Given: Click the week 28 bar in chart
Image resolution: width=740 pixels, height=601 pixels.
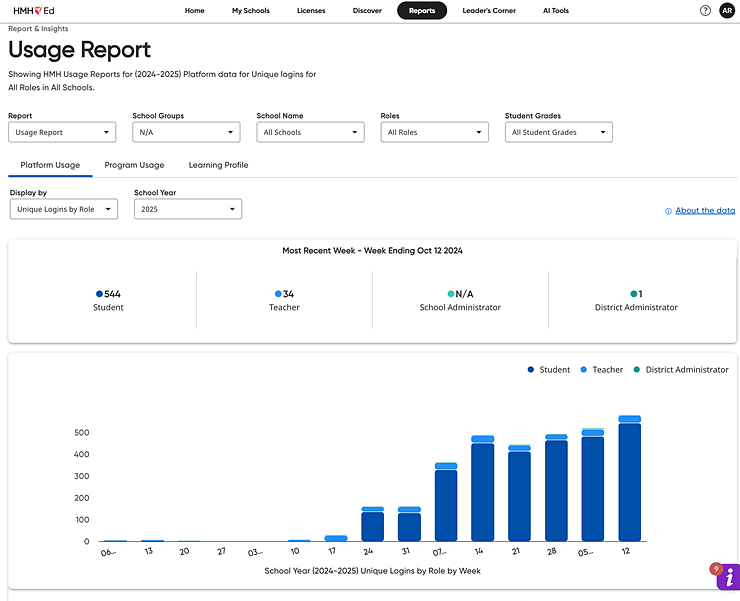Looking at the screenshot, I should tap(556, 488).
